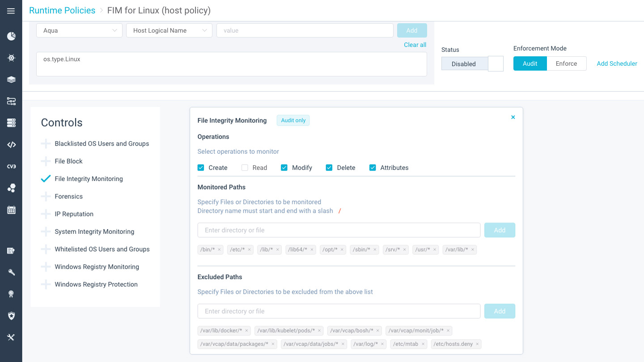
Task: Select Audit enforcement mode
Action: point(530,63)
